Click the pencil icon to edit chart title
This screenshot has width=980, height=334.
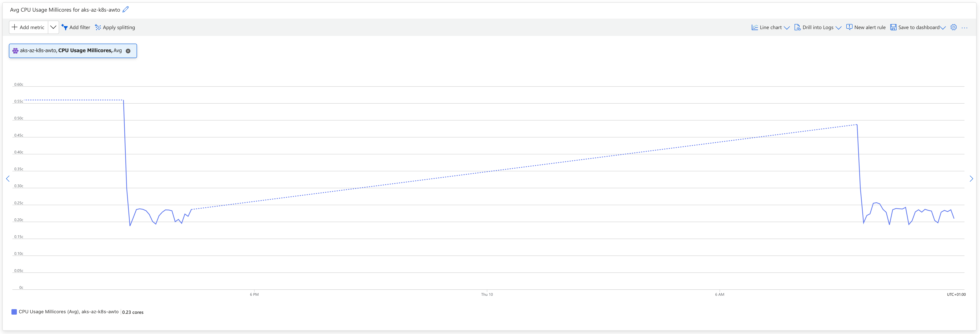[126, 10]
